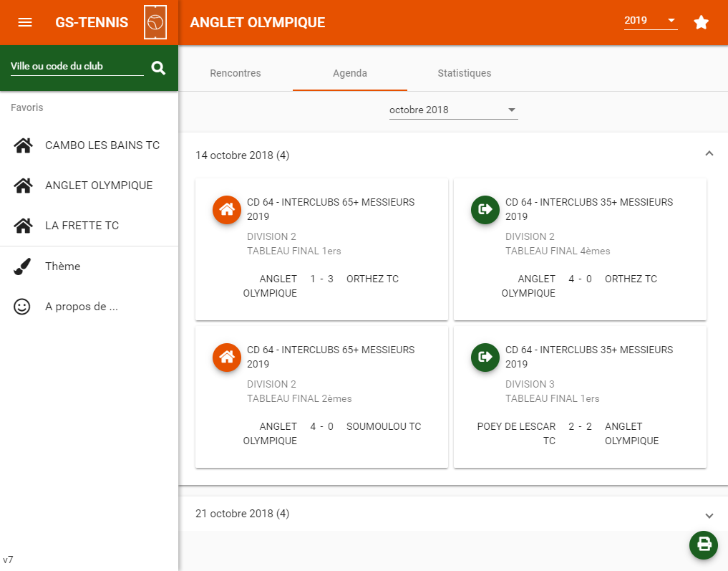Click the Favoris section label

[27, 107]
